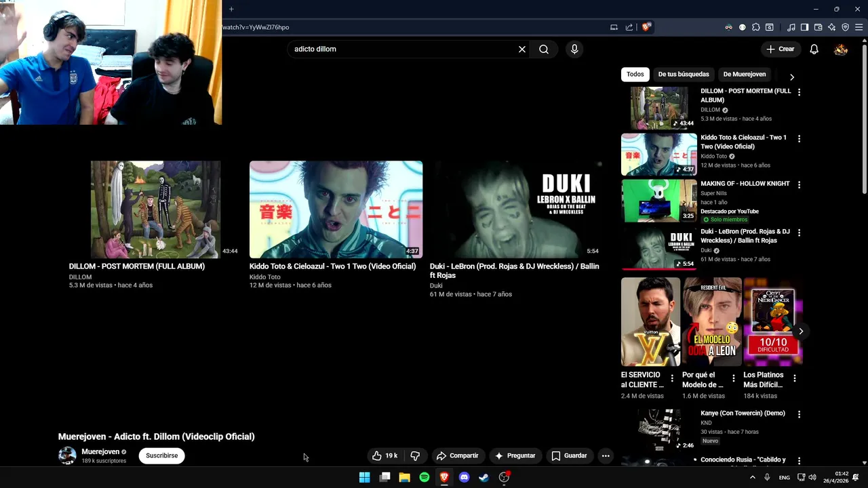Open the Brave hamburger main menu
Screen dimensions: 868x488
click(x=859, y=27)
